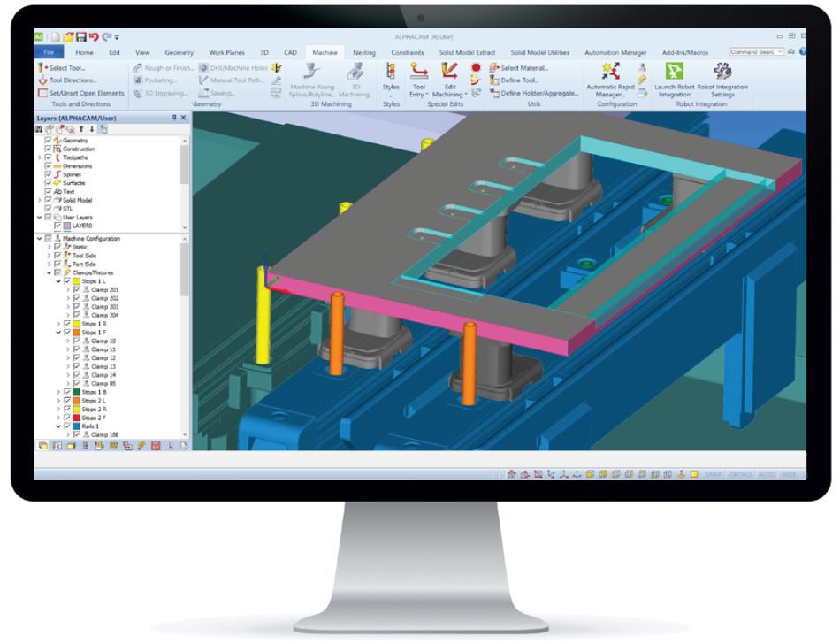The width and height of the screenshot is (840, 644).
Task: Click the Select Material icon
Action: (x=494, y=68)
